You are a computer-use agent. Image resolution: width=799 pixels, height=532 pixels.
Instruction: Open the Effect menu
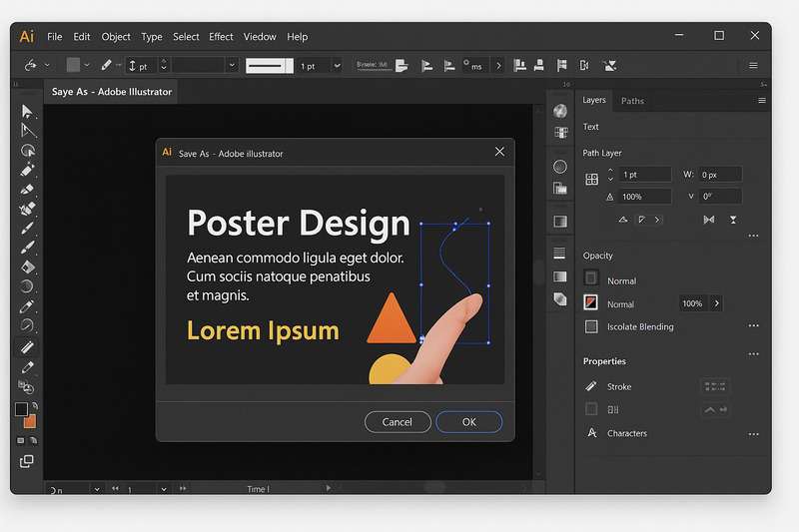pyautogui.click(x=221, y=37)
